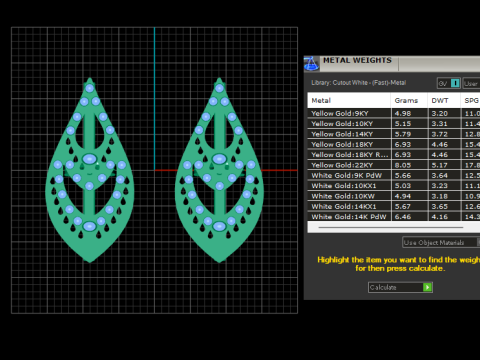The height and width of the screenshot is (360, 480).
Task: Click the 8.05 grams value for 22KY
Action: (403, 165)
